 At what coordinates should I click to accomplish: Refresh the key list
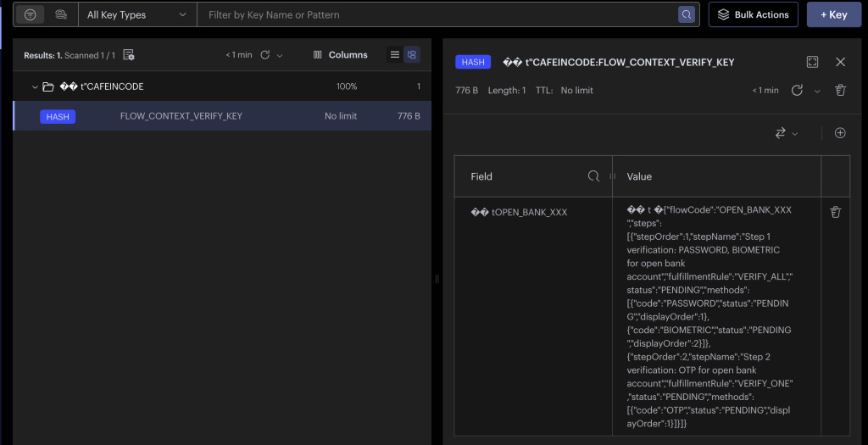point(265,55)
